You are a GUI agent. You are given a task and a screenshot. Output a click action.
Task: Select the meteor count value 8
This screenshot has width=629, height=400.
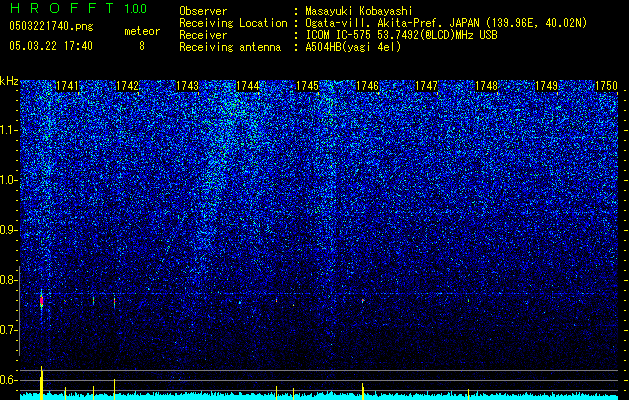pos(142,46)
